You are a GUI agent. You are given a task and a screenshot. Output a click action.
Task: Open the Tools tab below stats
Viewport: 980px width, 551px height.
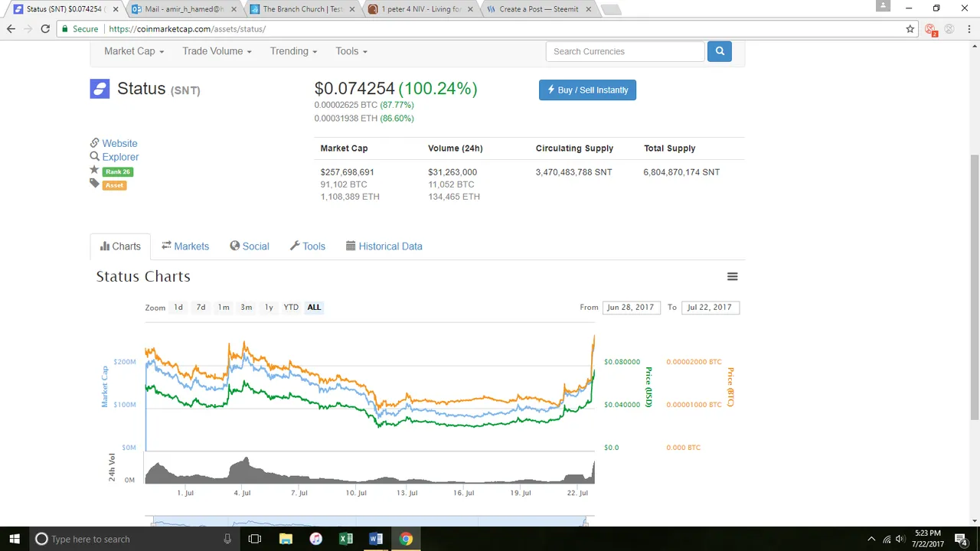coord(308,246)
